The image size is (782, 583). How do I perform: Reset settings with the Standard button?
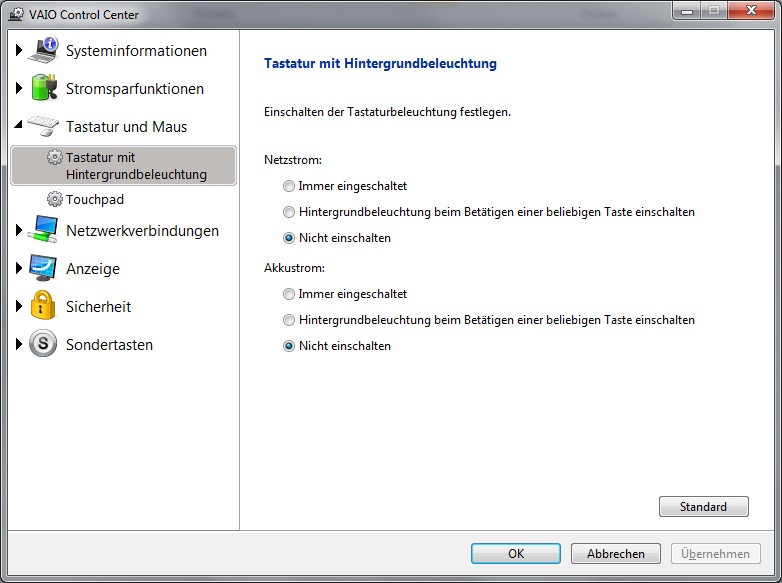point(704,507)
